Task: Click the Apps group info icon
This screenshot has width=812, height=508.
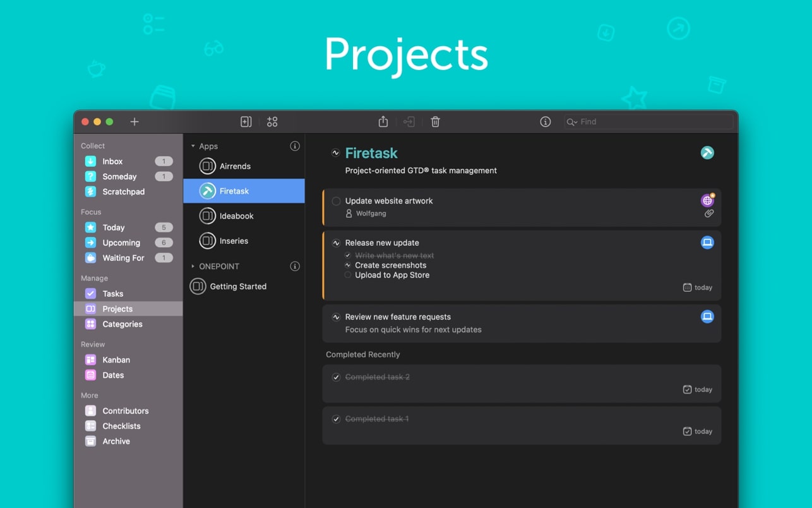Action: pyautogui.click(x=294, y=146)
